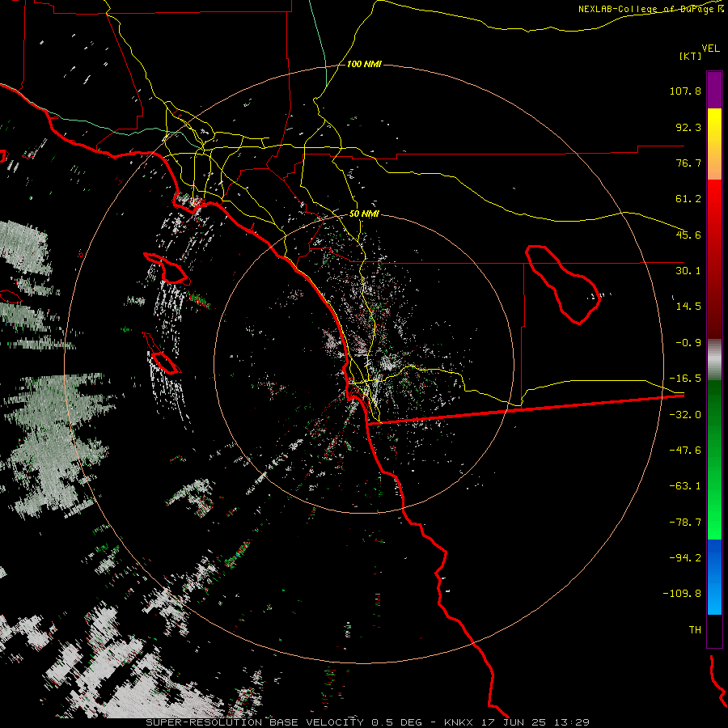Click the 92.3 legend value

point(688,127)
